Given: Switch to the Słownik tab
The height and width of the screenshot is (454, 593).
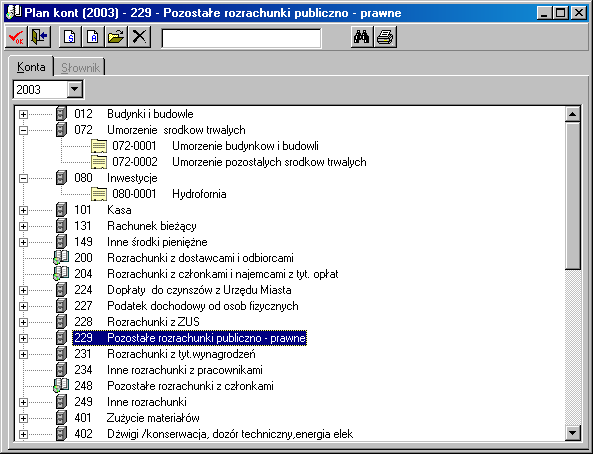Looking at the screenshot, I should [x=80, y=68].
